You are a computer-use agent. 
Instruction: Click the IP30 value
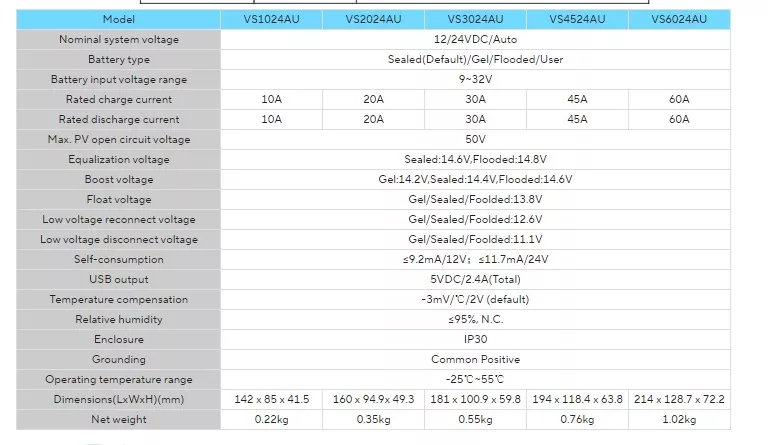click(x=475, y=340)
